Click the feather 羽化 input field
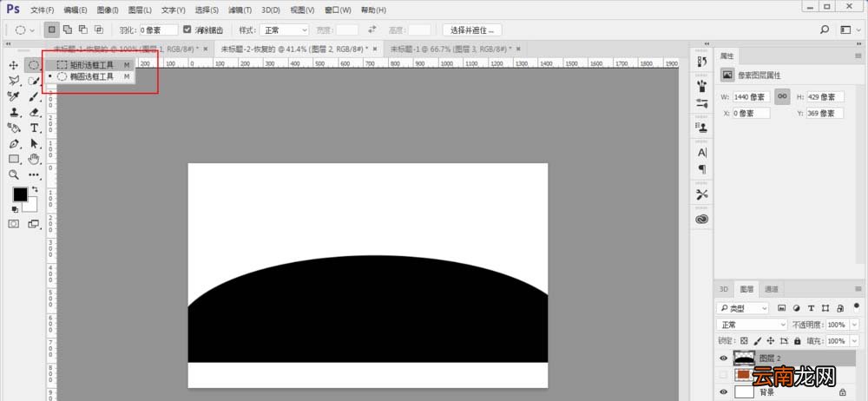This screenshot has width=868, height=401. [158, 30]
